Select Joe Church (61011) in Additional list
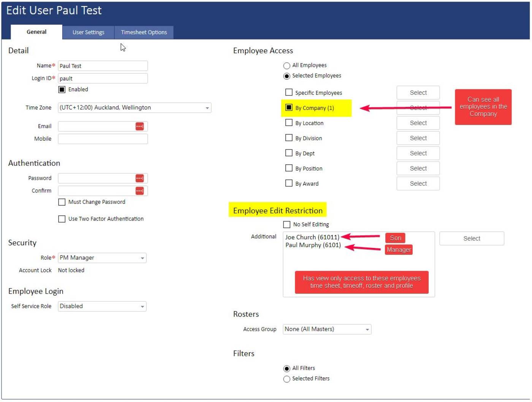532x402 pixels. 312,237
